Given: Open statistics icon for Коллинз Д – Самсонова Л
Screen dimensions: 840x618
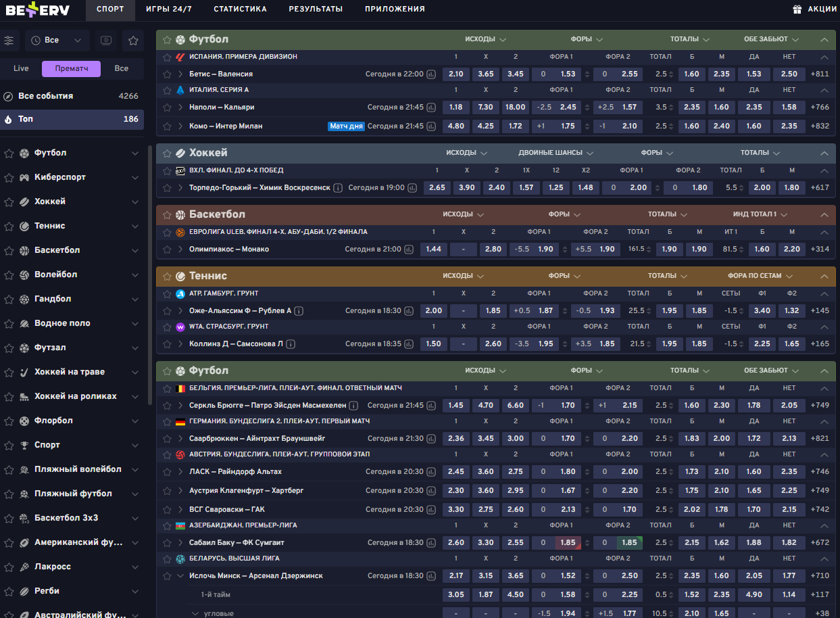Looking at the screenshot, I should click(409, 344).
